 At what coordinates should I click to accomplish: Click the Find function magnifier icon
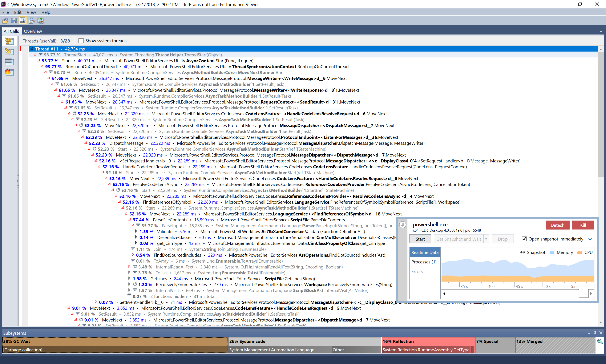tap(31, 21)
